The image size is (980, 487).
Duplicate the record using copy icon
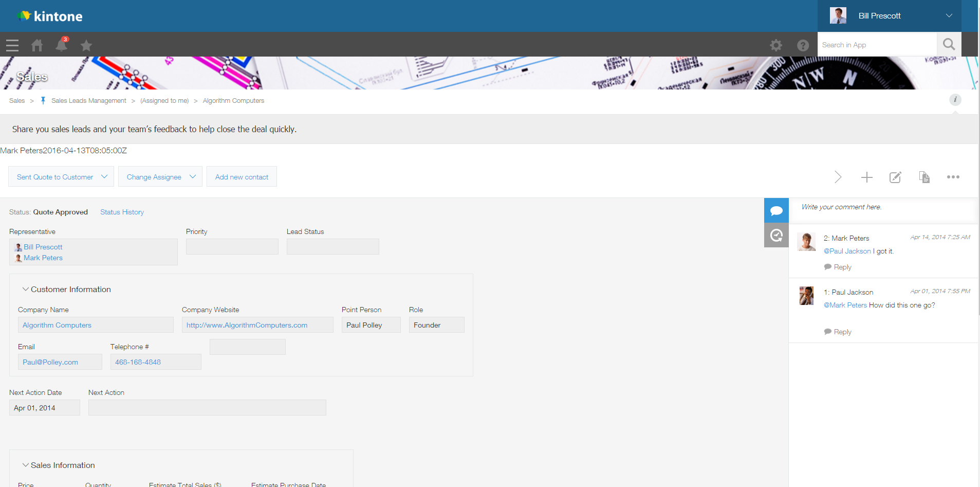924,177
